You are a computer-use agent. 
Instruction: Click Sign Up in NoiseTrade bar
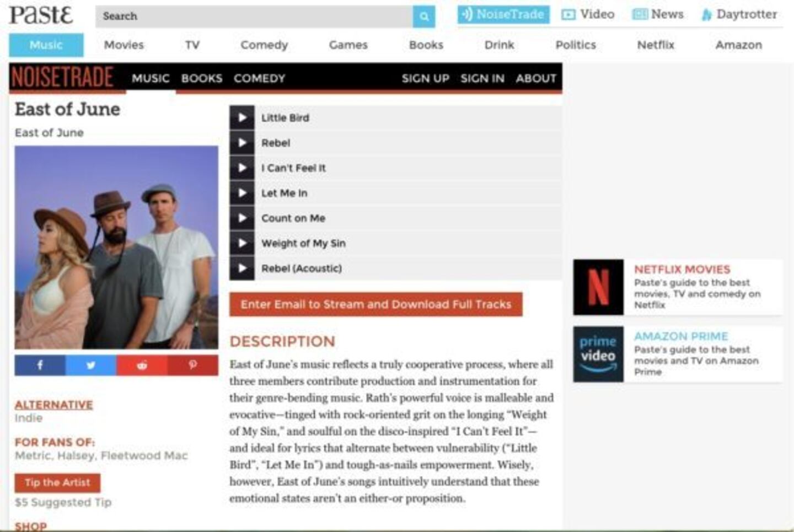tap(425, 78)
